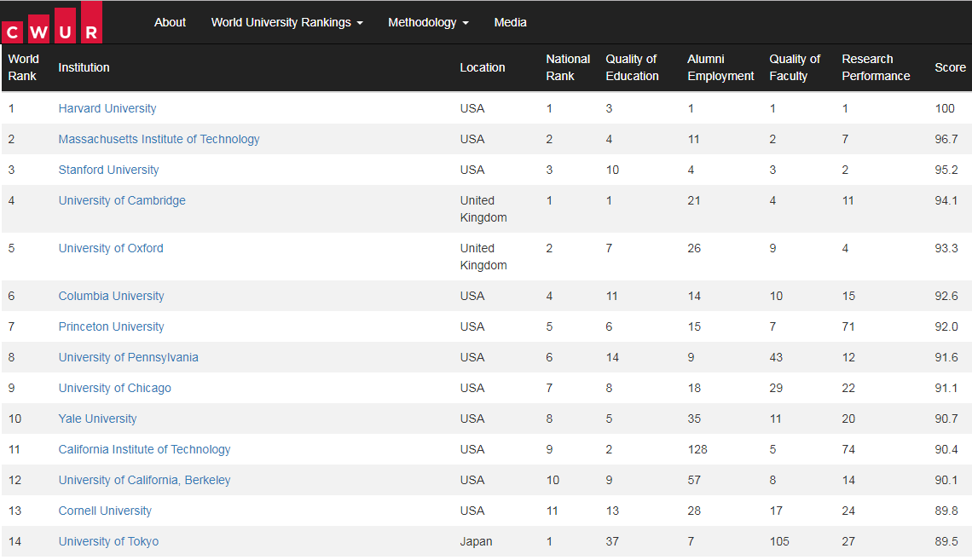Click Oxford's Alumni Employment value 26

click(694, 248)
